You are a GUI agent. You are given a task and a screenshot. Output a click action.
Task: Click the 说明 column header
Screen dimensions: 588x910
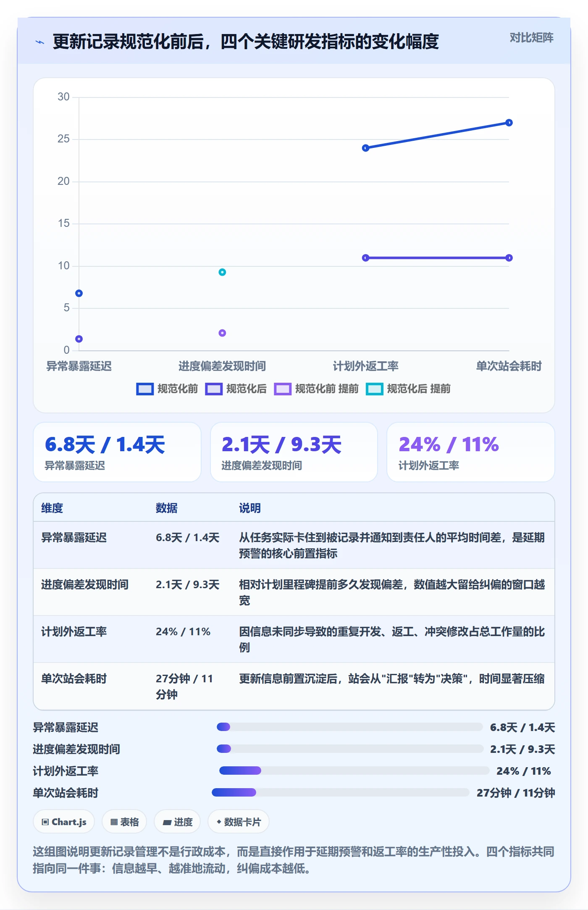click(250, 508)
